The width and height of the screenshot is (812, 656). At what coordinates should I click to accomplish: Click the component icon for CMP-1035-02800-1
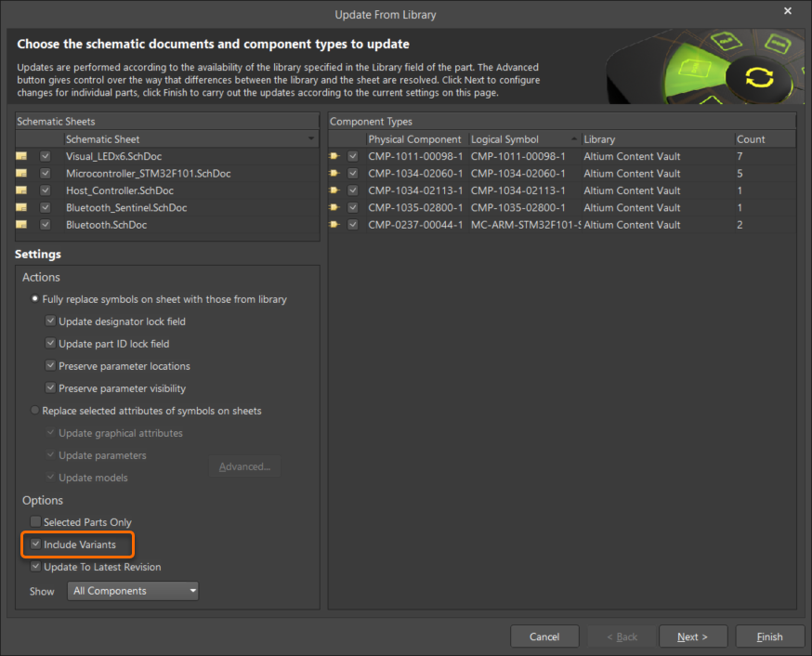pos(334,207)
